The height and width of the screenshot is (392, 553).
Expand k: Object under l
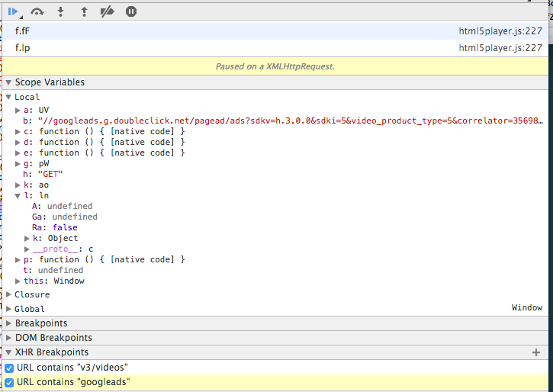point(27,239)
